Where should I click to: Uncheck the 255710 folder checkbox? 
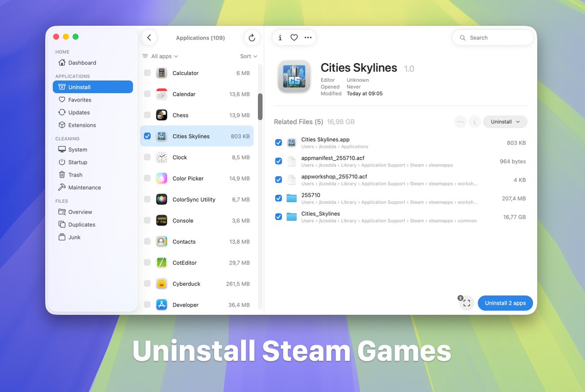(x=278, y=198)
